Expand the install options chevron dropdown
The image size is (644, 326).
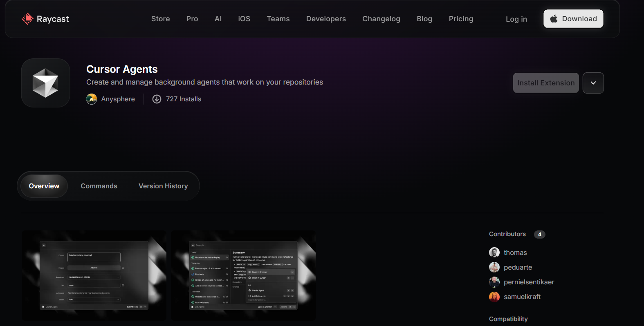pyautogui.click(x=593, y=83)
